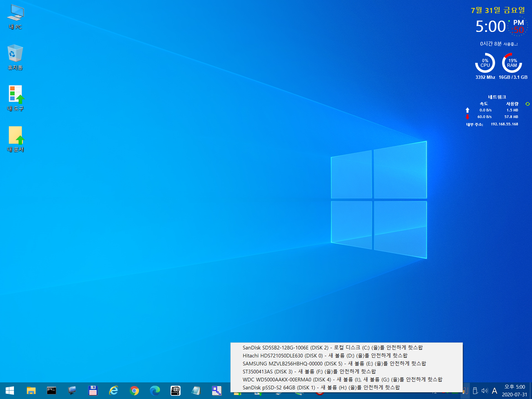Screen dimensions: 532x399
Task: Click the 5:00 PM desktop clock widget
Action: coord(501,27)
